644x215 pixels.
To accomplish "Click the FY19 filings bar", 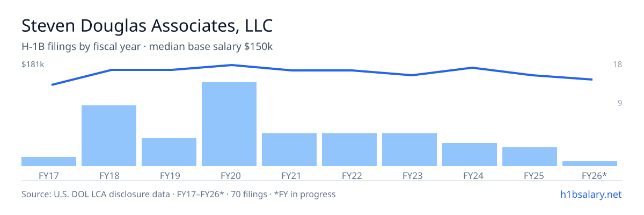I will pos(169,152).
